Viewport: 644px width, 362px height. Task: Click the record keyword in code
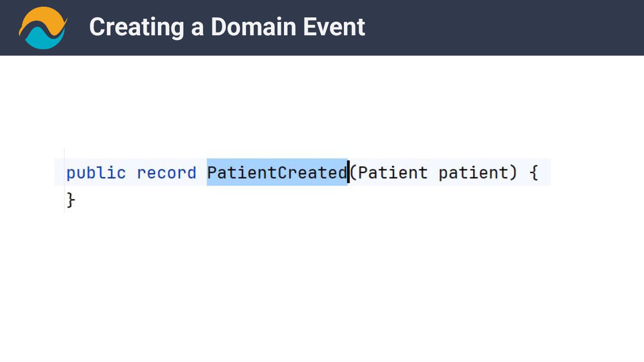pyautogui.click(x=166, y=173)
